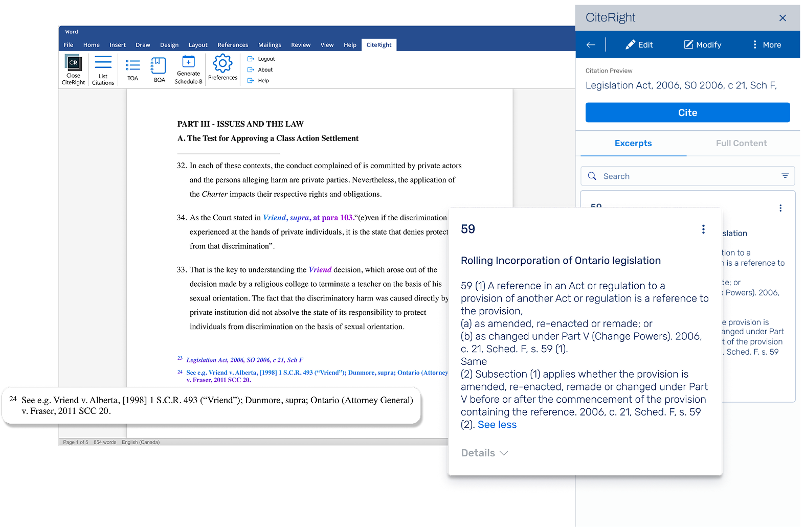Expand Details section in excerpt card
This screenshot has width=805, height=532.
(484, 453)
